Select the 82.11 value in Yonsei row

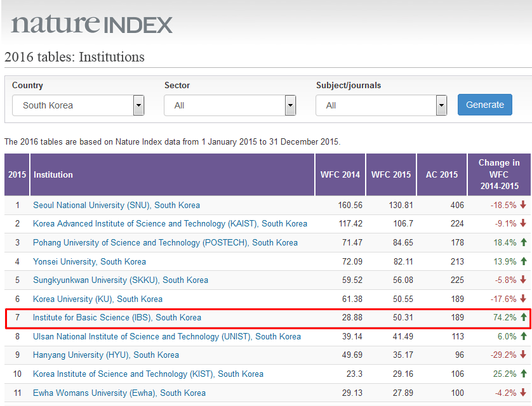click(x=403, y=261)
